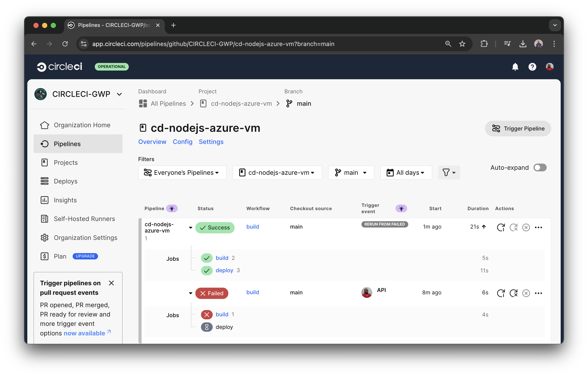The width and height of the screenshot is (588, 376).
Task: Open Insights from the sidebar
Action: click(x=65, y=200)
